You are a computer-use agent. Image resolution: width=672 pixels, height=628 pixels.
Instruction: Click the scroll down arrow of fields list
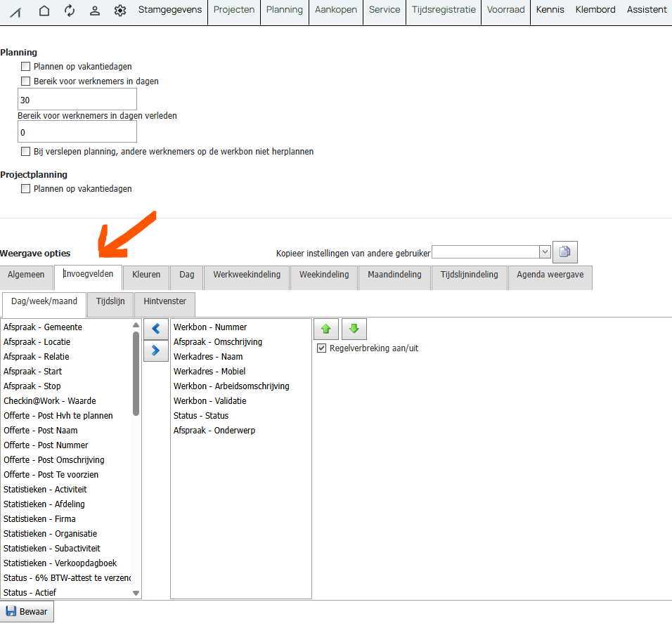pyautogui.click(x=136, y=593)
